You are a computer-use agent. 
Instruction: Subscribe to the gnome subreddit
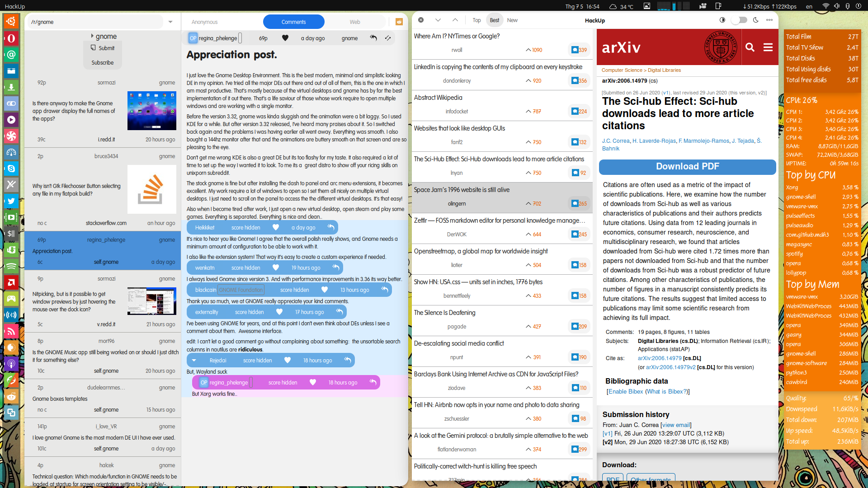[103, 62]
